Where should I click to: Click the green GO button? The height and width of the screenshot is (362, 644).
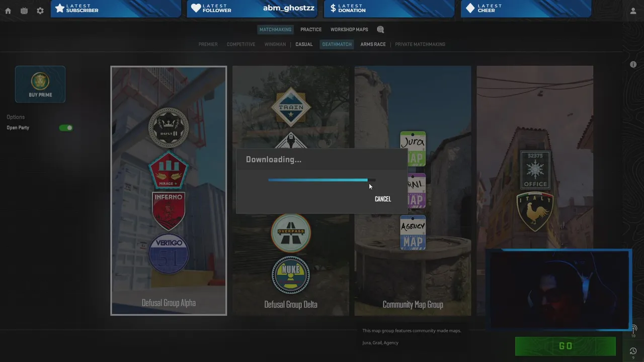pos(566,346)
